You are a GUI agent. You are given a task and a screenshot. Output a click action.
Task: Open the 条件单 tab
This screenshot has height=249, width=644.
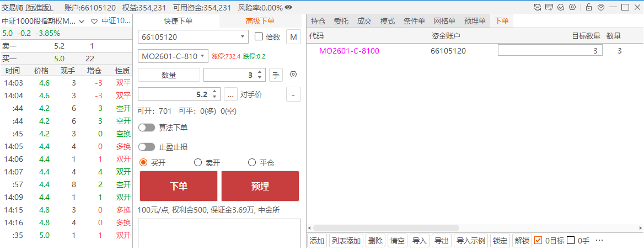414,22
